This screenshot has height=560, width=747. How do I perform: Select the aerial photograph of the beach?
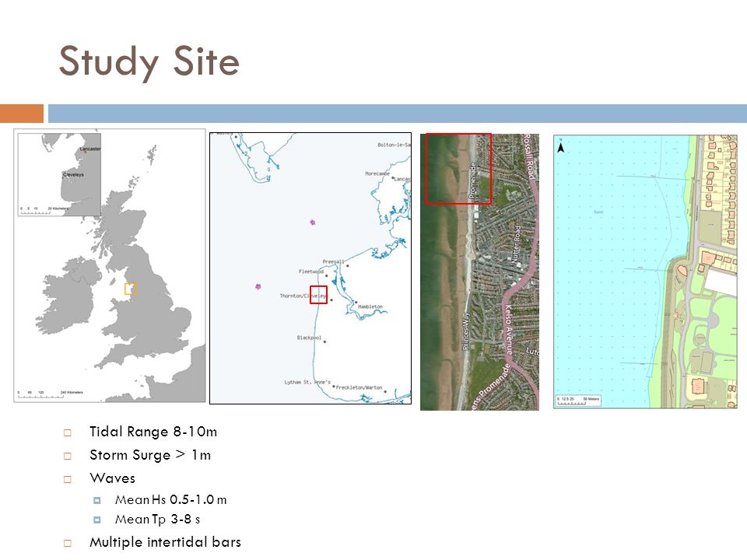(479, 272)
